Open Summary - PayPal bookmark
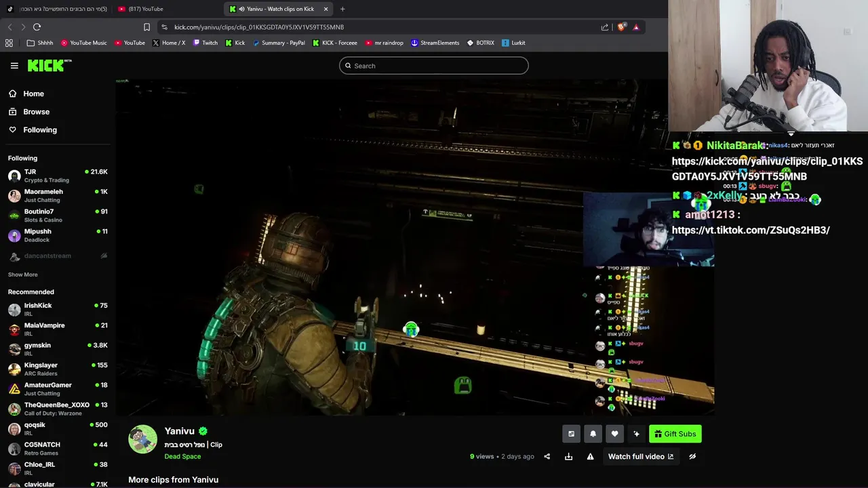Screen dimensions: 868x488 279,43
